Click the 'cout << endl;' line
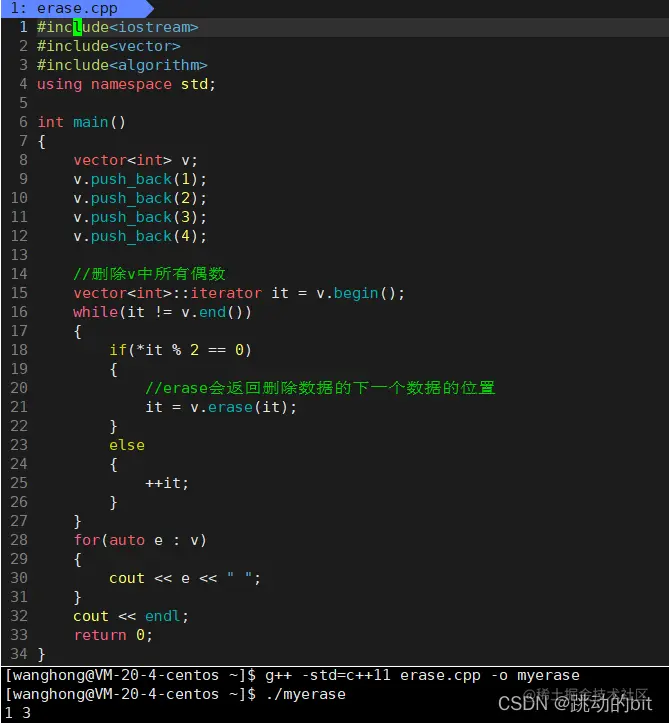This screenshot has height=723, width=669. pyautogui.click(x=131, y=616)
